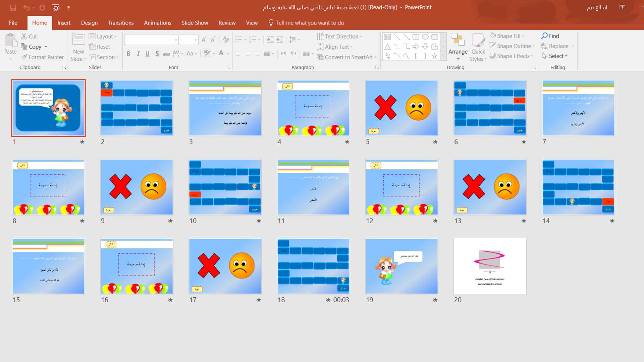Click the Save icon in quick access toolbar
Screen dimensions: 644x362
[x=13, y=7]
